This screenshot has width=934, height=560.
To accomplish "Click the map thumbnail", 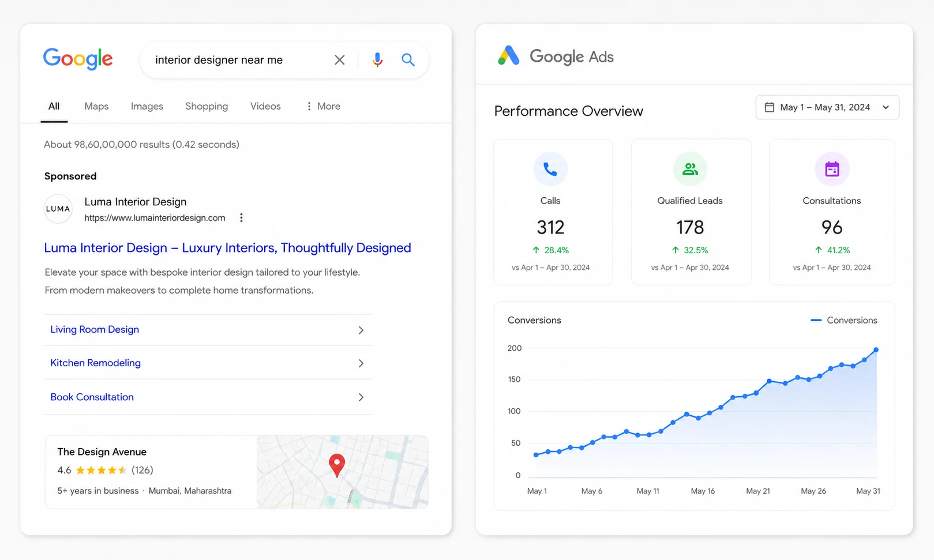I will (x=343, y=472).
